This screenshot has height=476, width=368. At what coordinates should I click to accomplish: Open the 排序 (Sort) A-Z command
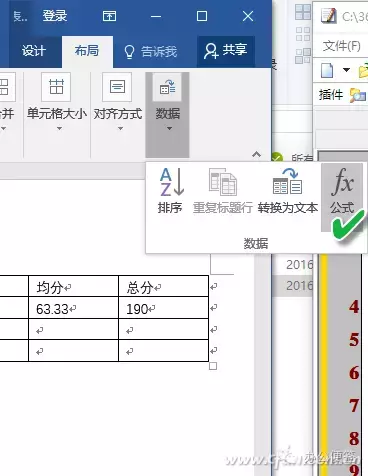tap(170, 191)
